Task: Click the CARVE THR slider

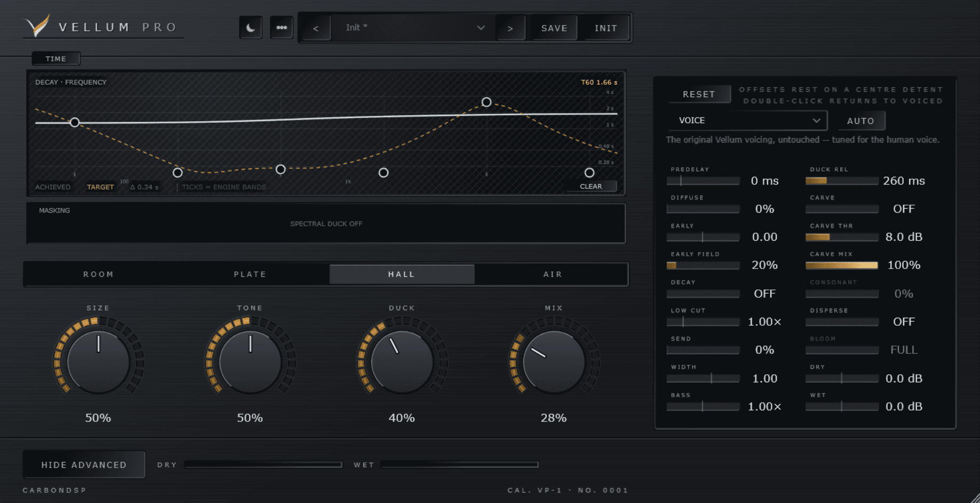Action: [x=842, y=237]
